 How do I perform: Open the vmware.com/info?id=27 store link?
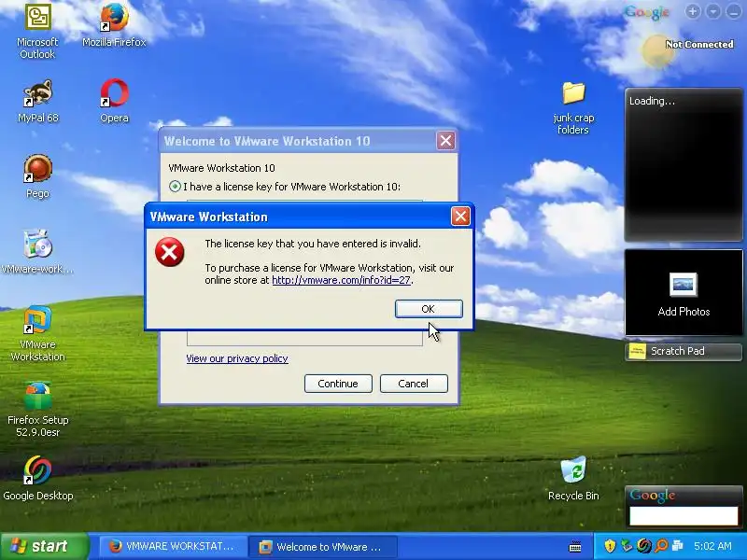[341, 280]
